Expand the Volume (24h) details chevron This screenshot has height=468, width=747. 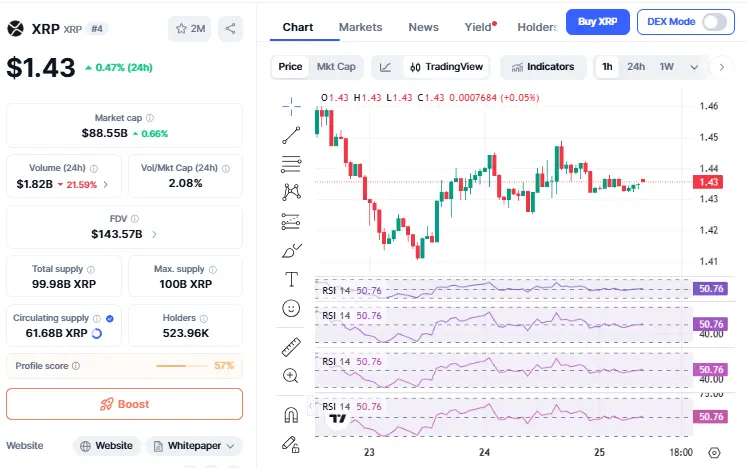tap(105, 184)
